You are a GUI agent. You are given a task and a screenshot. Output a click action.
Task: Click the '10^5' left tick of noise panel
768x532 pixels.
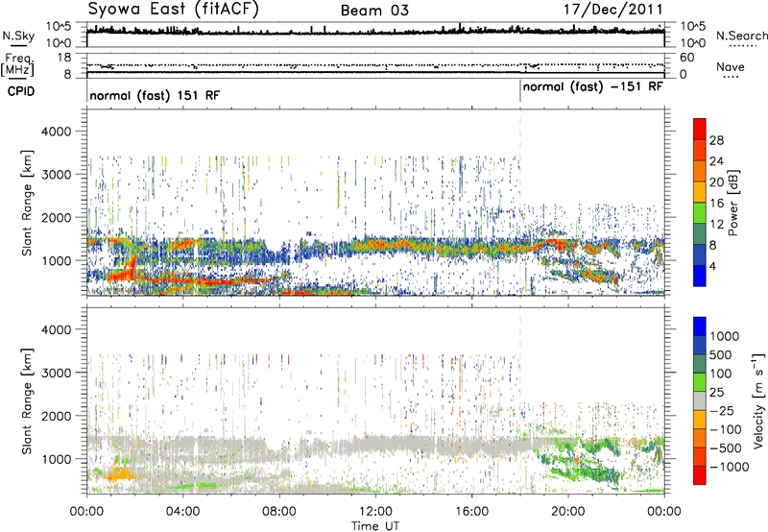coord(59,27)
